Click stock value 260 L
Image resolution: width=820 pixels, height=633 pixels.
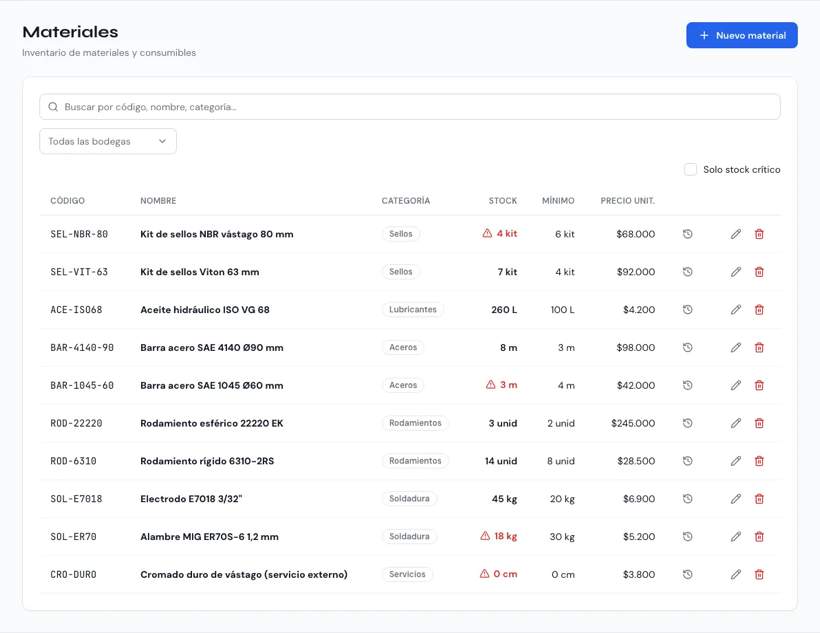click(x=504, y=310)
